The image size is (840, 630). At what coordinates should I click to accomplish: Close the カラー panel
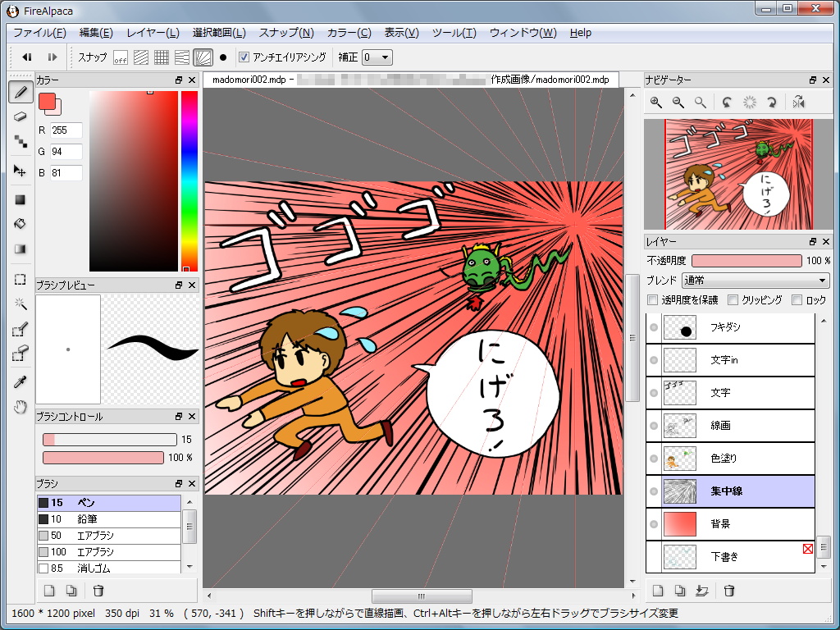click(x=192, y=80)
